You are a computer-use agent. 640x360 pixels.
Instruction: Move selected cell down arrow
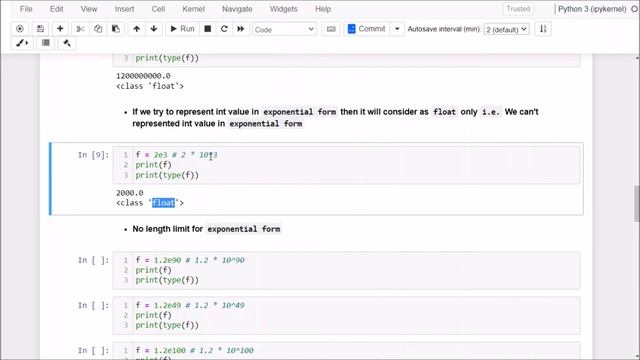pyautogui.click(x=154, y=29)
